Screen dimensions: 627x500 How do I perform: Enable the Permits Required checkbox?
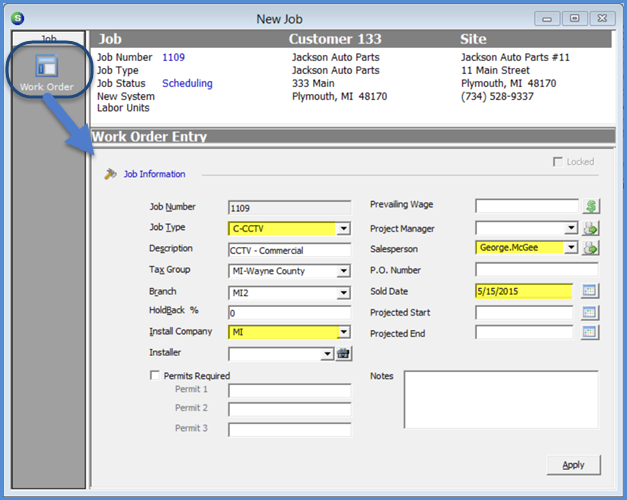[x=154, y=375]
